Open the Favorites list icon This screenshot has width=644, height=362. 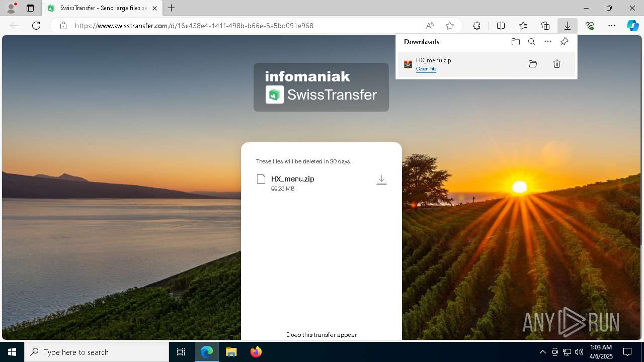coord(523,26)
